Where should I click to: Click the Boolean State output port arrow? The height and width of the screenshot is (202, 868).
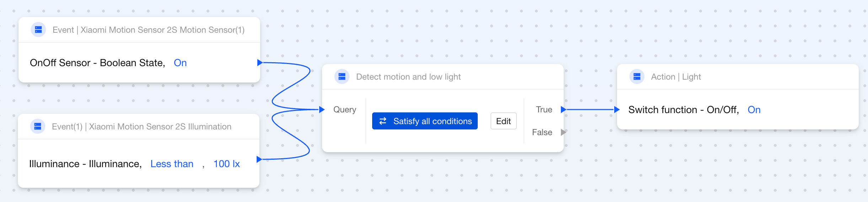pyautogui.click(x=260, y=63)
